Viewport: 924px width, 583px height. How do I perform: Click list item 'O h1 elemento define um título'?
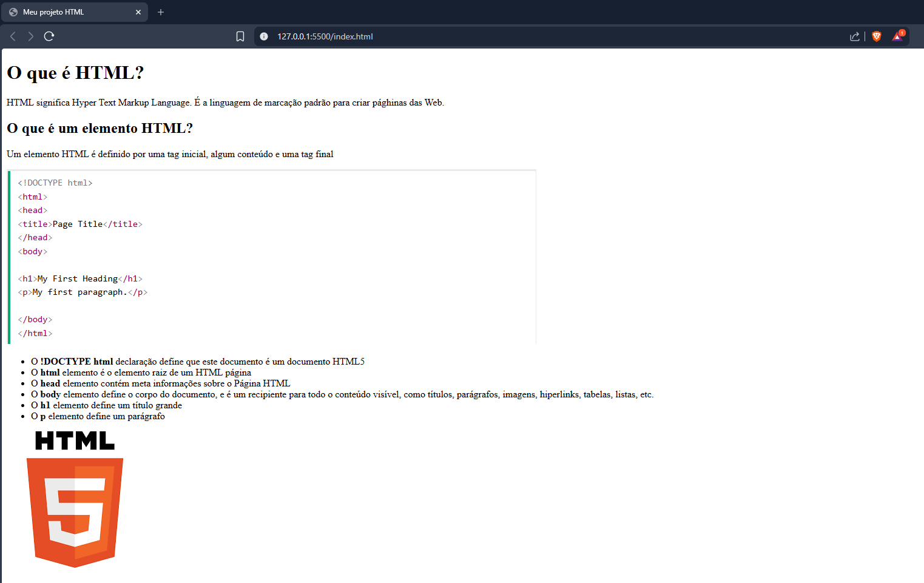(106, 405)
